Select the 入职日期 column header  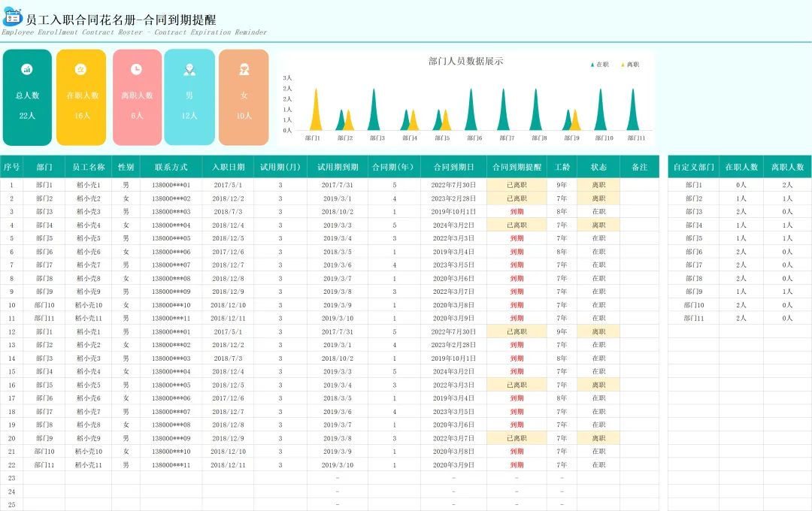click(229, 167)
